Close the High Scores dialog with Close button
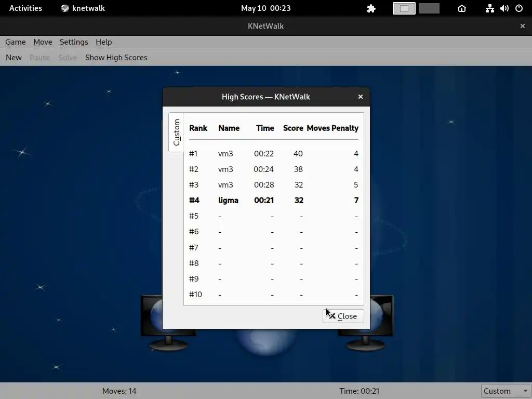This screenshot has height=399, width=532. [x=343, y=316]
